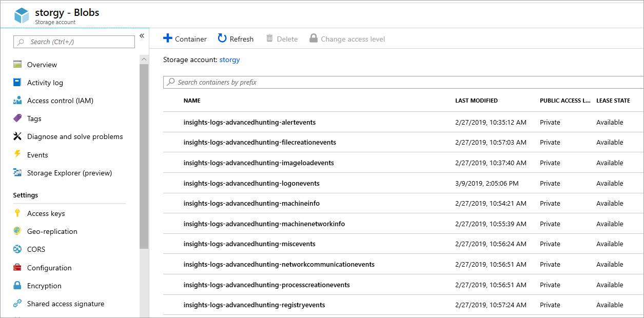Screen dimensions: 644x318
Task: Sort containers by Last Modified column
Action: (476, 101)
